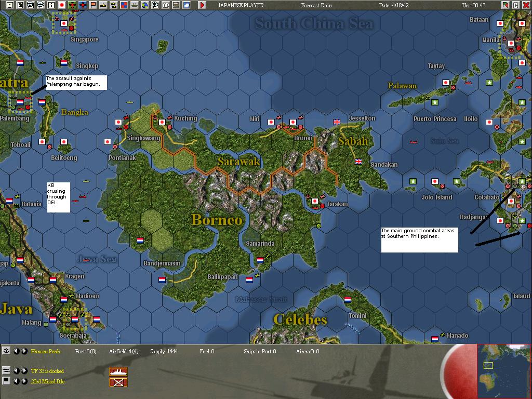Click the orange flag toolbar icon
Screen dimensions: 532x399
coord(93,5)
